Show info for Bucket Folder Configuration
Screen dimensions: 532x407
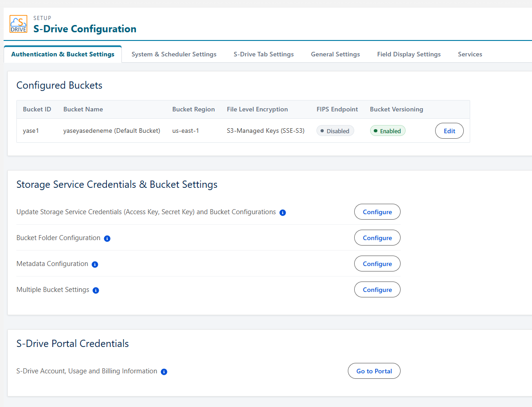(107, 239)
